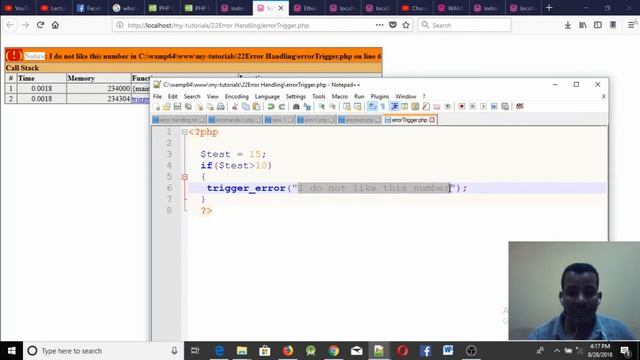This screenshot has height=360, width=640.
Task: Click Cut scissors icon in Notepad++
Action: tap(235, 107)
